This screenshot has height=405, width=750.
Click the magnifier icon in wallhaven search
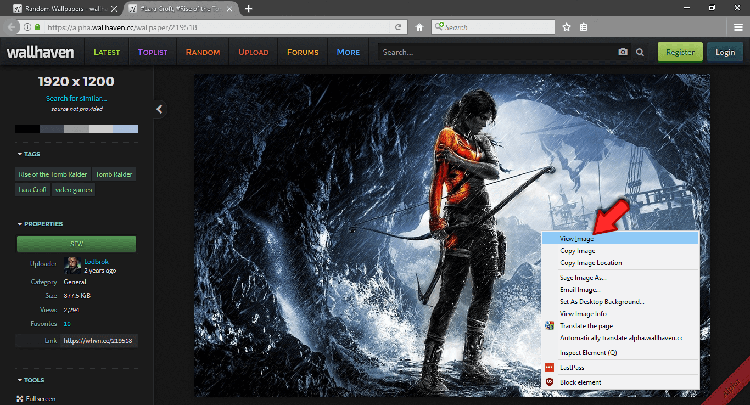[x=640, y=52]
